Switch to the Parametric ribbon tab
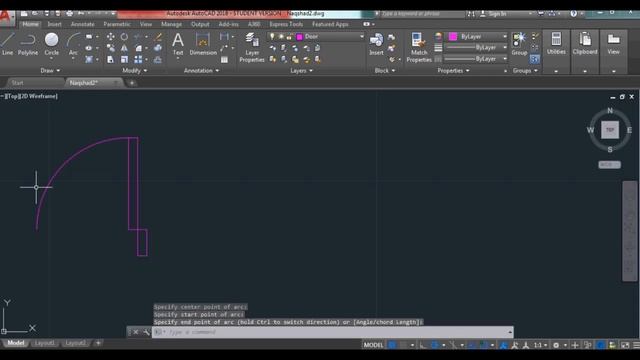Screen dimensions: 640x360 pos(117,24)
